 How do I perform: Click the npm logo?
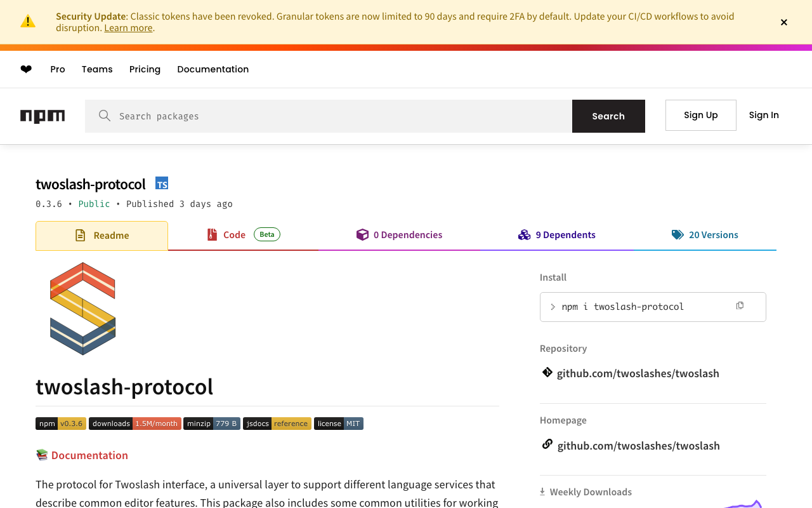tap(43, 116)
